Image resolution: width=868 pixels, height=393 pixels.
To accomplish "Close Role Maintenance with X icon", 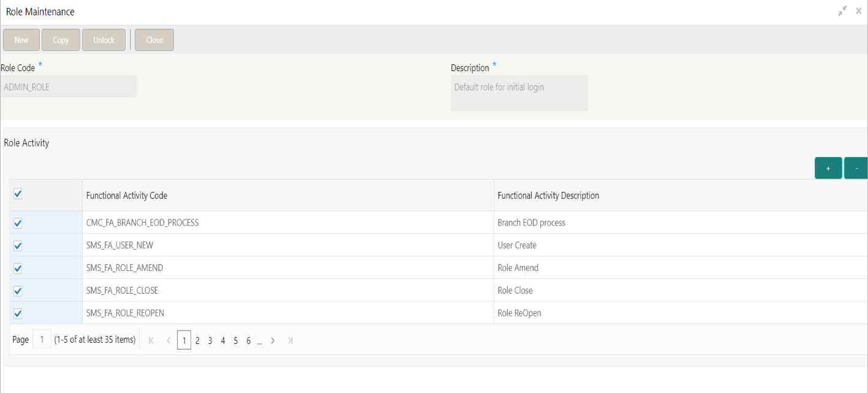I will (x=859, y=11).
